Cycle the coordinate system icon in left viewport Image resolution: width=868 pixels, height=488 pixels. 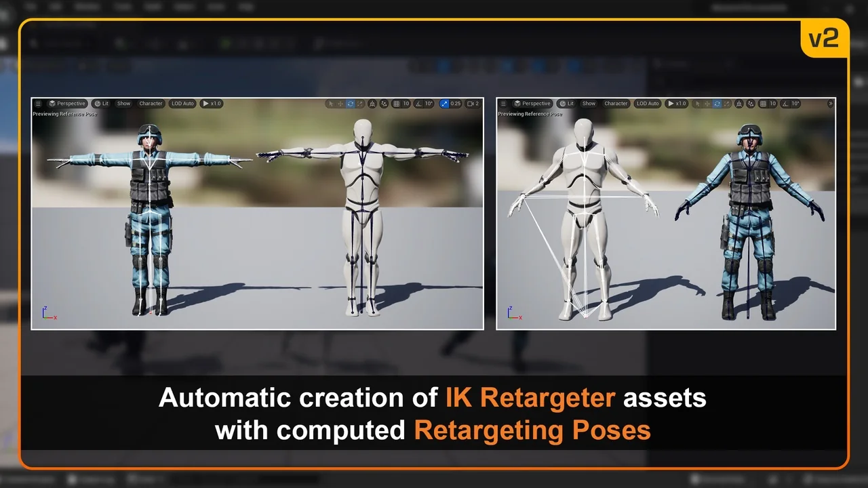(372, 104)
